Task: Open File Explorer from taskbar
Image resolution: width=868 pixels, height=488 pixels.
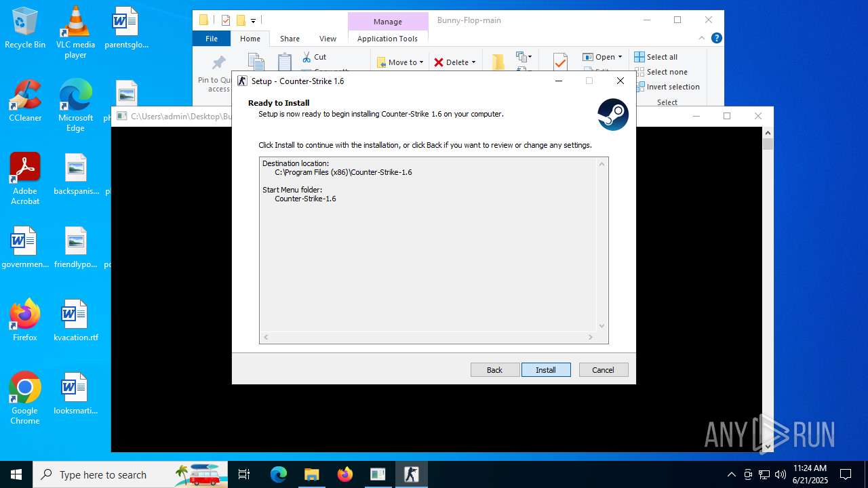Action: (x=311, y=474)
